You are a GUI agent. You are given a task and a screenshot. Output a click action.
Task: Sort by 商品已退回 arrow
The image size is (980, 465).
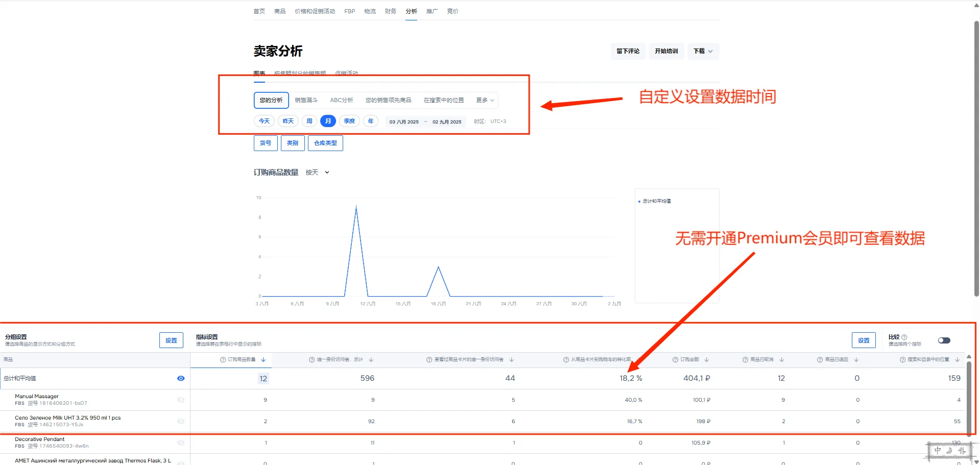[856, 360]
